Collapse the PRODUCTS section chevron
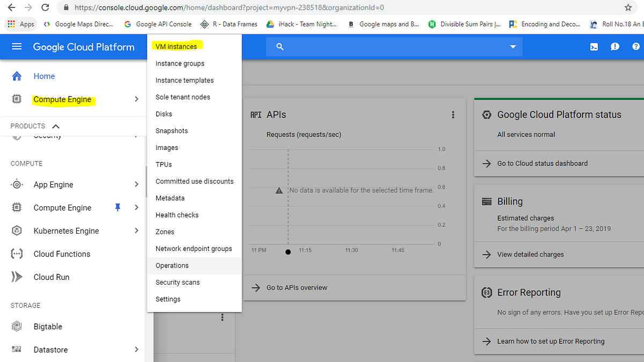 [x=55, y=126]
